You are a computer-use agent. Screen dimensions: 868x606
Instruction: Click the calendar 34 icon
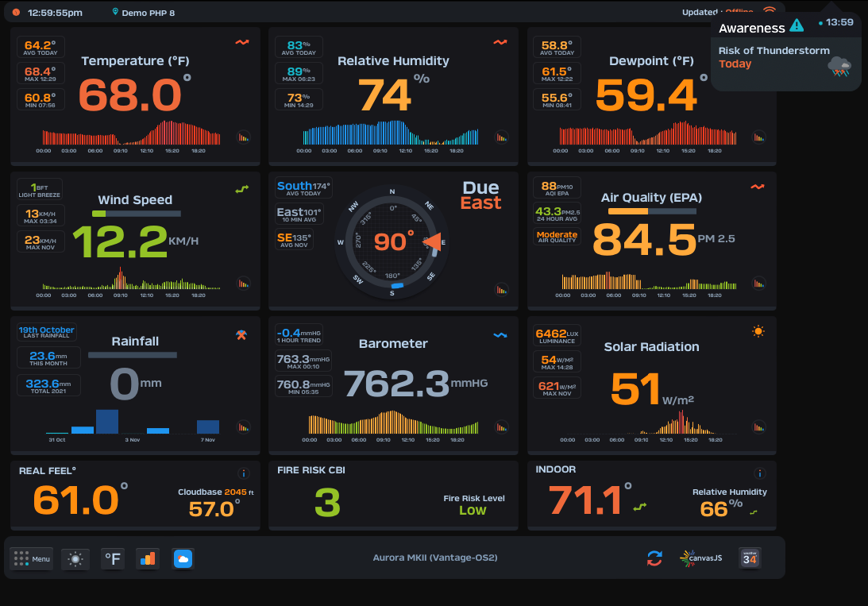[750, 558]
